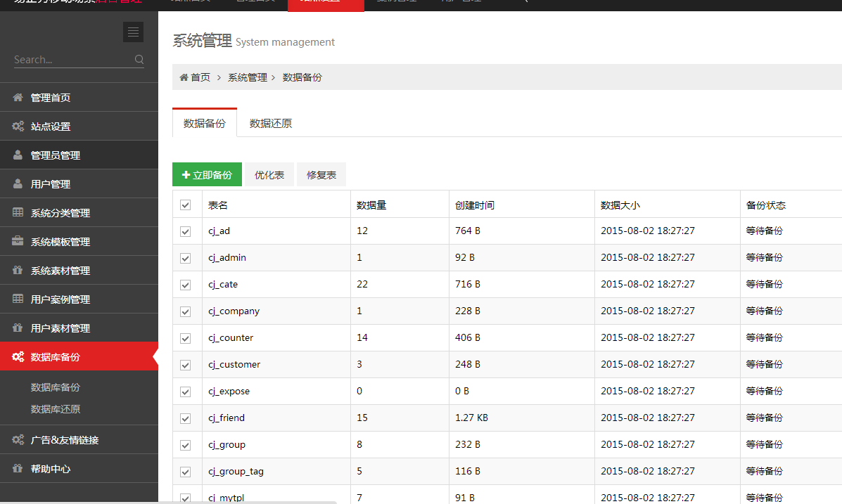Viewport: 842px width, 504px height.
Task: Click the gift icon beside 帮助中心
Action: [18, 469]
